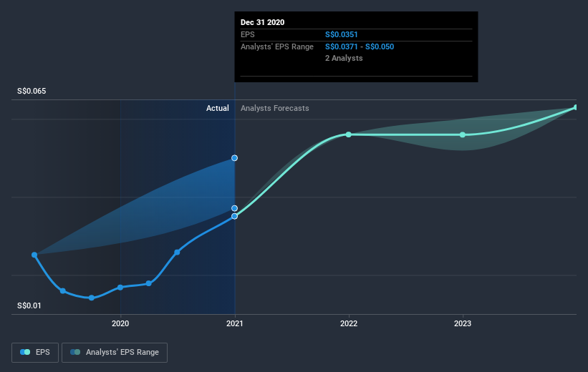Click the 2023 x-axis label
The height and width of the screenshot is (372, 588).
[x=463, y=323]
